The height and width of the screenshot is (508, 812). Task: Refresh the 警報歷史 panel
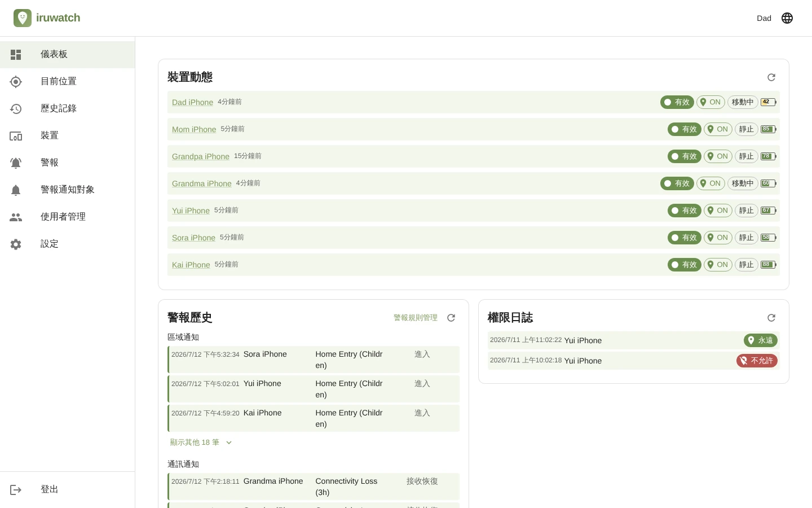click(451, 318)
